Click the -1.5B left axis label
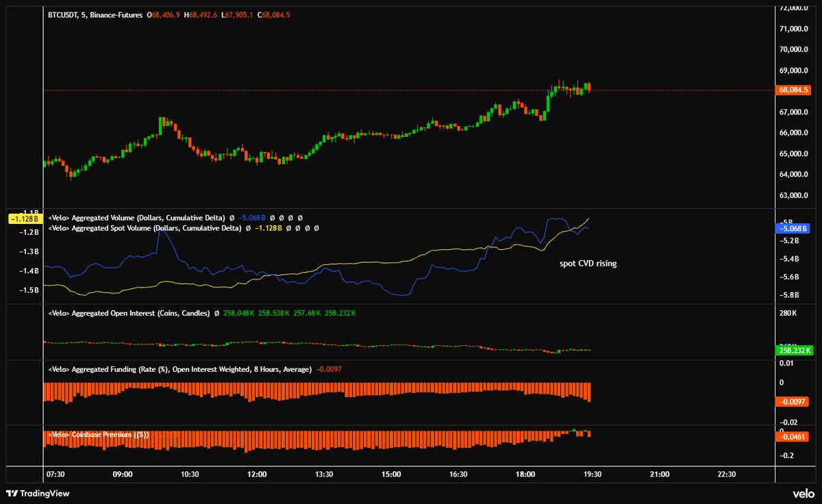The height and width of the screenshot is (504, 822). click(x=29, y=290)
